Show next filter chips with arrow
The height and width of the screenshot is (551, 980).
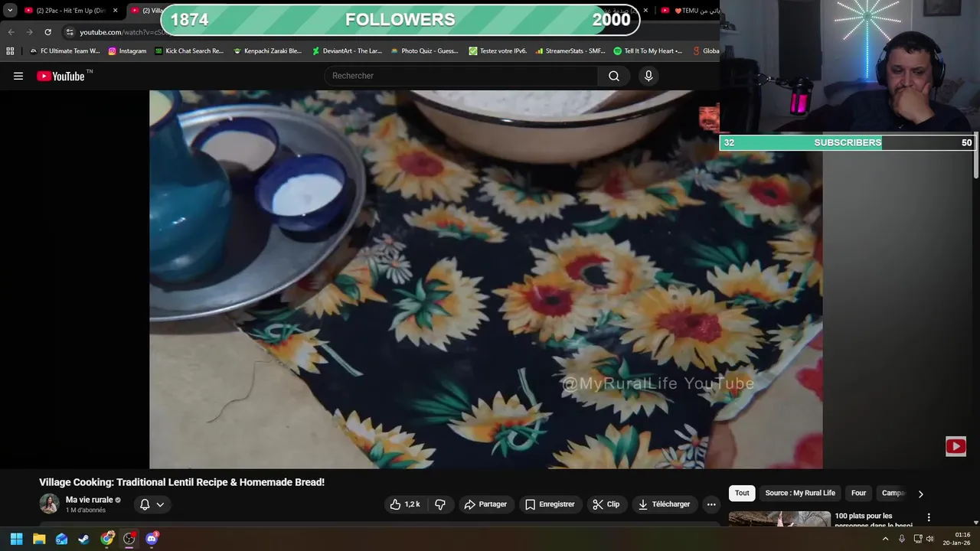click(x=920, y=494)
